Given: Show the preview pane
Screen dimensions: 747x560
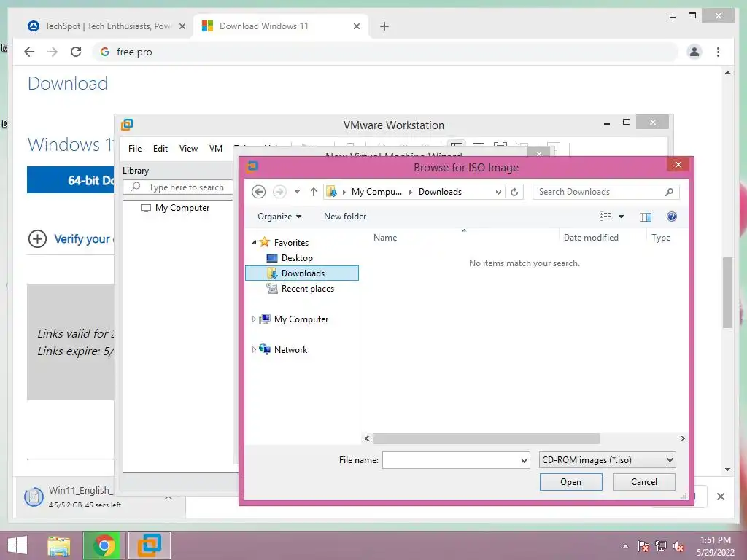Looking at the screenshot, I should [646, 217].
